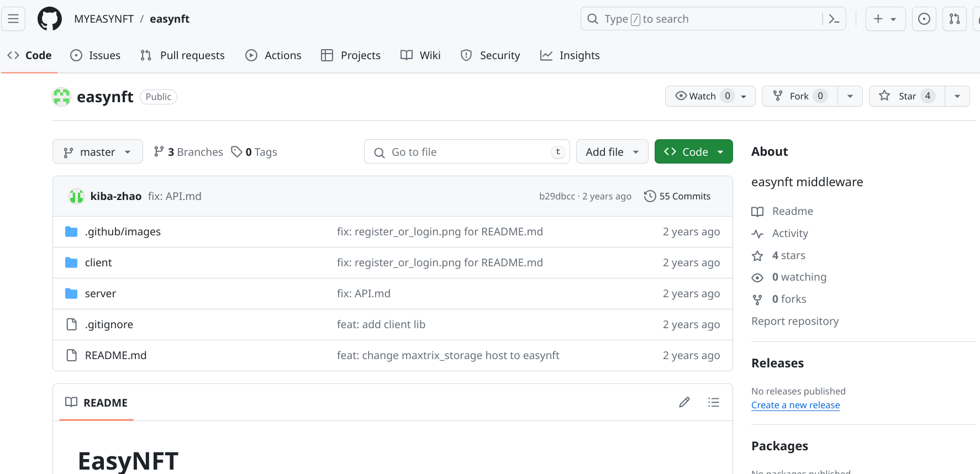
Task: Open 55 Commits history
Action: [677, 196]
